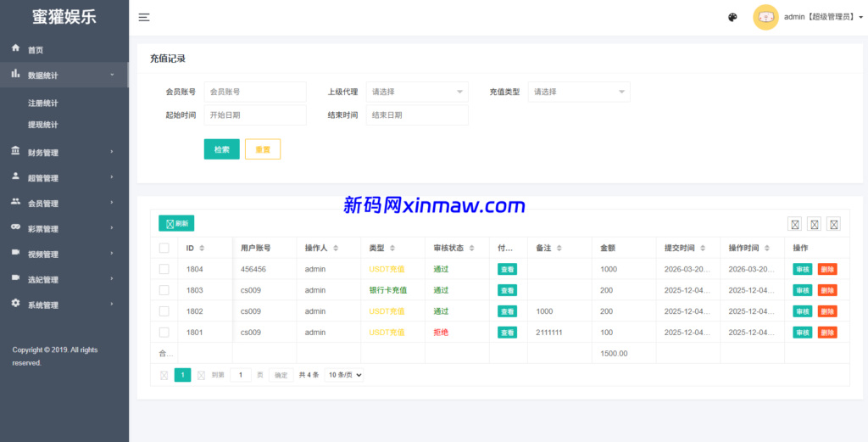868x442 pixels.
Task: Check the row checkbox for ID 1804
Action: click(164, 269)
